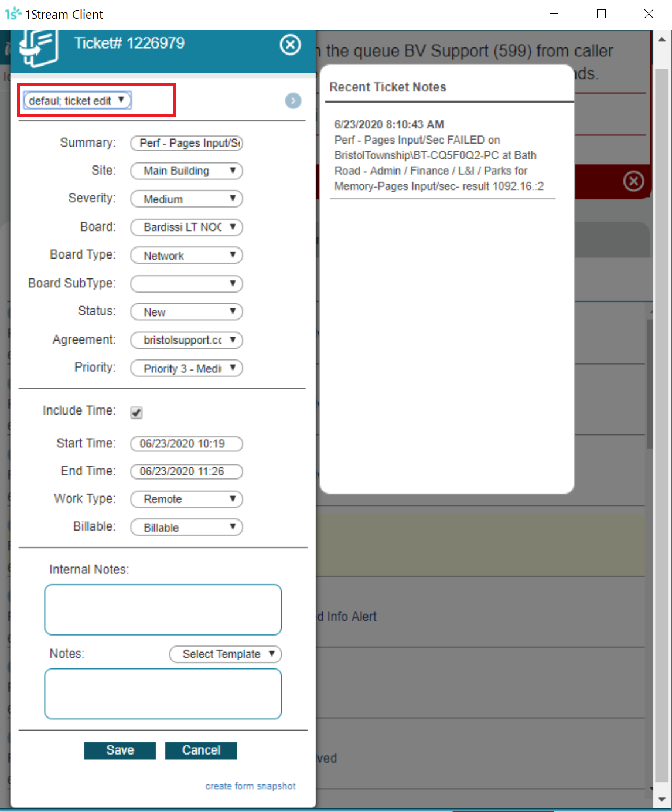Change Status dropdown from New
The image size is (672, 812).
(x=186, y=312)
